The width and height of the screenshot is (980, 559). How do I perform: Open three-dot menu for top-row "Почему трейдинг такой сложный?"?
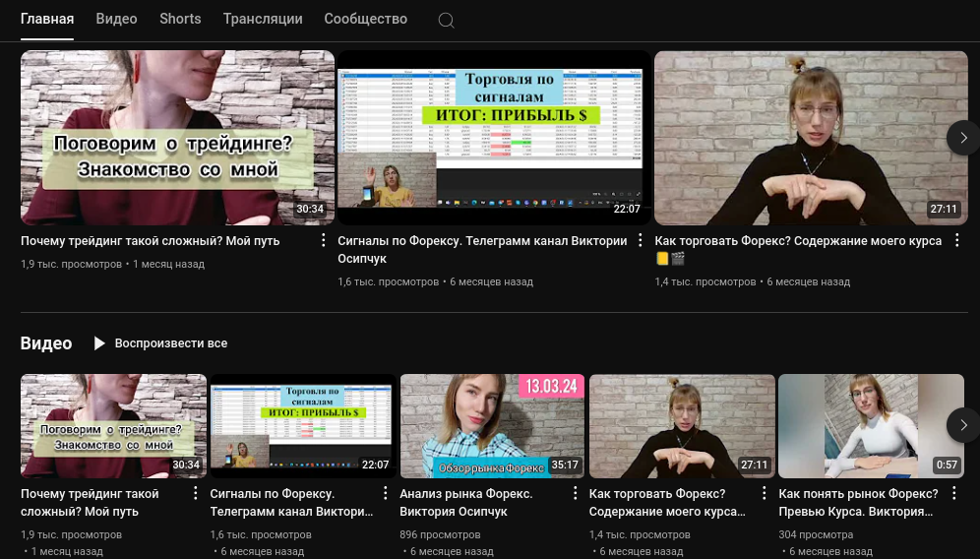(x=324, y=240)
